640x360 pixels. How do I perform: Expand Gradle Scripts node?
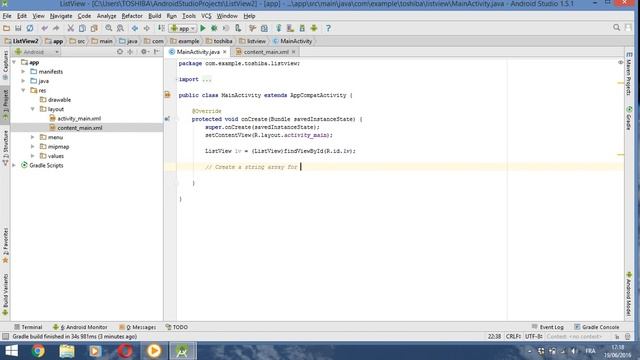coord(15,165)
